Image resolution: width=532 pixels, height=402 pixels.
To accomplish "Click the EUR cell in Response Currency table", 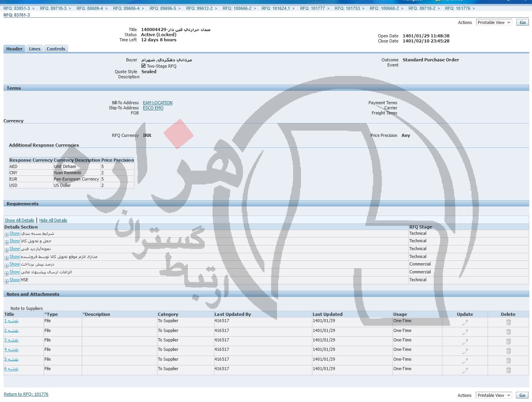I will tap(31, 179).
